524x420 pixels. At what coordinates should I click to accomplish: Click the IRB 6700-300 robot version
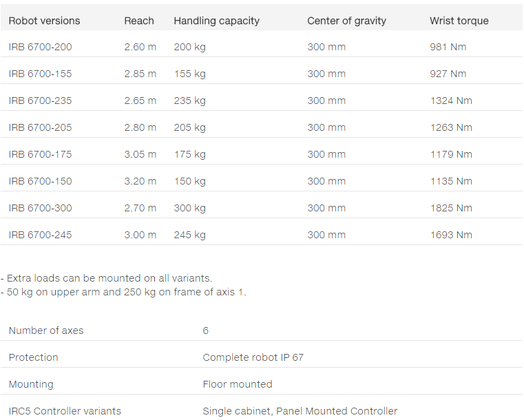point(40,208)
